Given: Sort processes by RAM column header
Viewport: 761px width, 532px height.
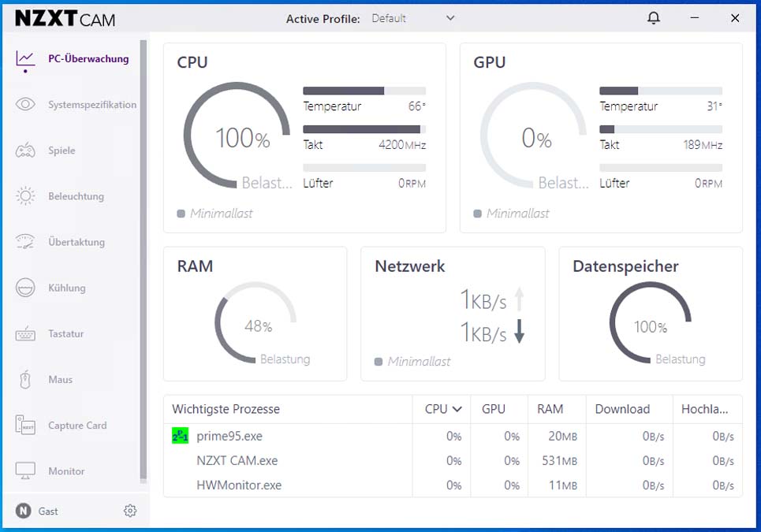Looking at the screenshot, I should coord(550,409).
